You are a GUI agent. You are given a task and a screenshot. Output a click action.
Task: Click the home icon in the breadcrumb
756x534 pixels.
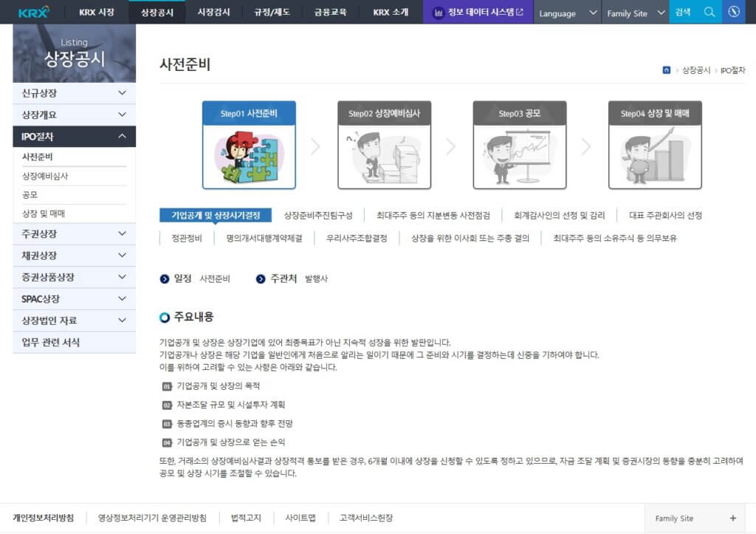(x=665, y=69)
